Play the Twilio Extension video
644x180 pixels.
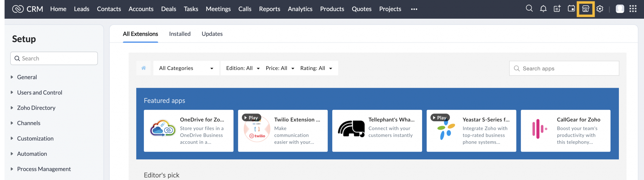click(251, 118)
